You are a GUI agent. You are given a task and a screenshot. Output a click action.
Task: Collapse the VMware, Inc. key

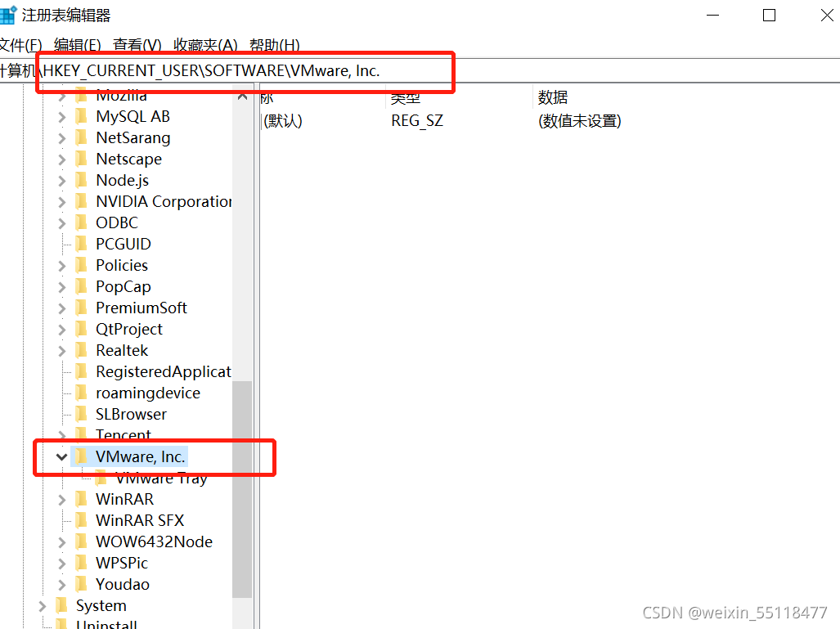pyautogui.click(x=61, y=457)
